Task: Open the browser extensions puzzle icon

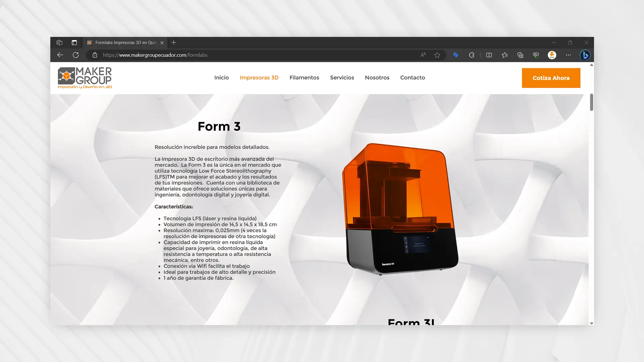Action: coord(472,55)
